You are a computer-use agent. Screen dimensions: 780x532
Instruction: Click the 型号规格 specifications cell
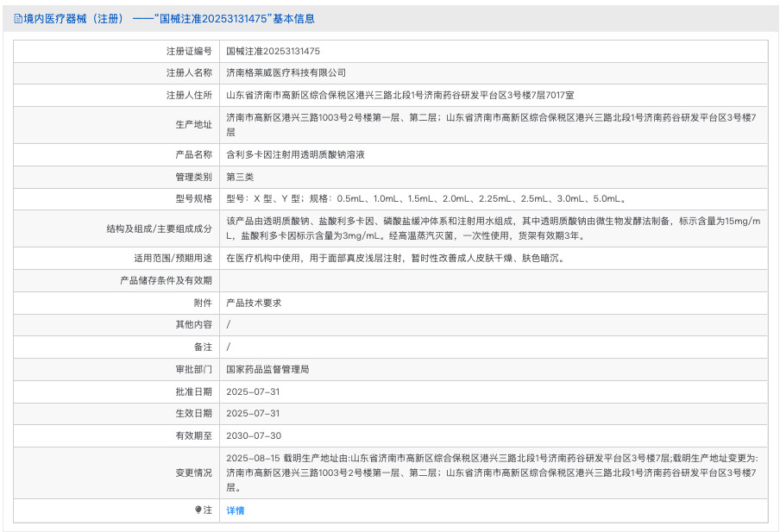click(425, 198)
